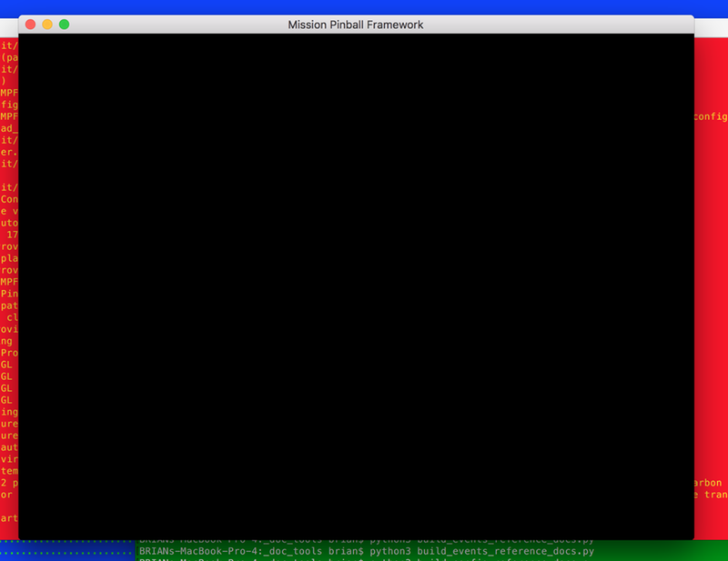Minimize the Mission Pinball Framework window
The height and width of the screenshot is (561, 728).
tap(47, 25)
